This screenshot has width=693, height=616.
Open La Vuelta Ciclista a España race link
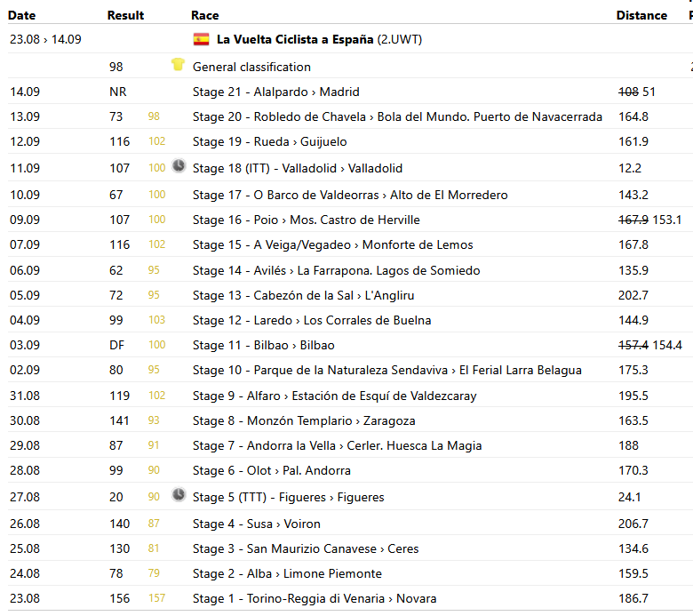(x=295, y=40)
